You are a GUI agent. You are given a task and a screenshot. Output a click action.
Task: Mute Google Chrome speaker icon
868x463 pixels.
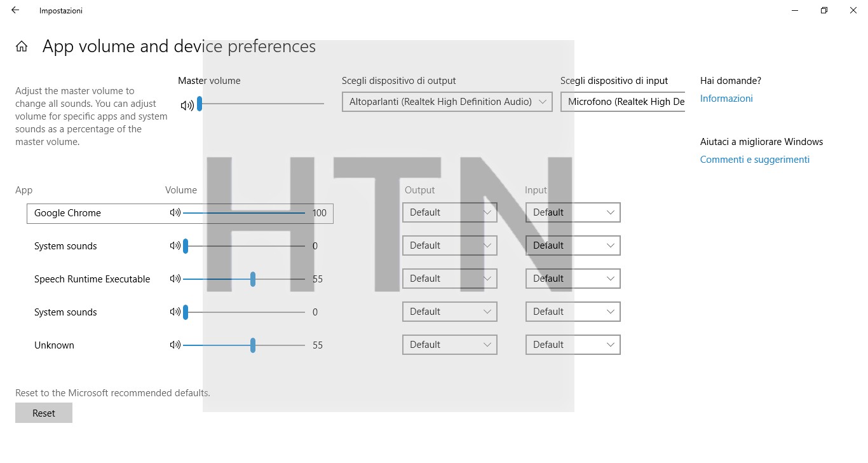(x=175, y=212)
